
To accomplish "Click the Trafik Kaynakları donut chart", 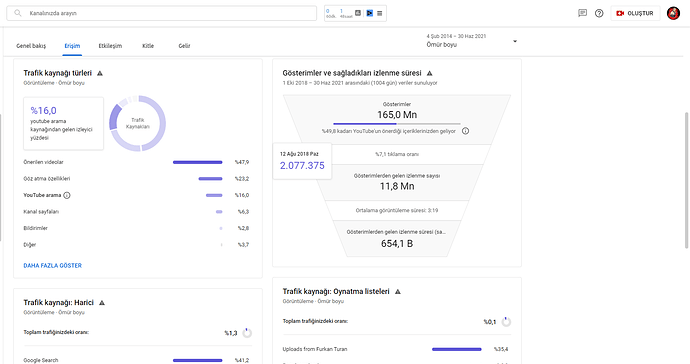I will [x=137, y=123].
